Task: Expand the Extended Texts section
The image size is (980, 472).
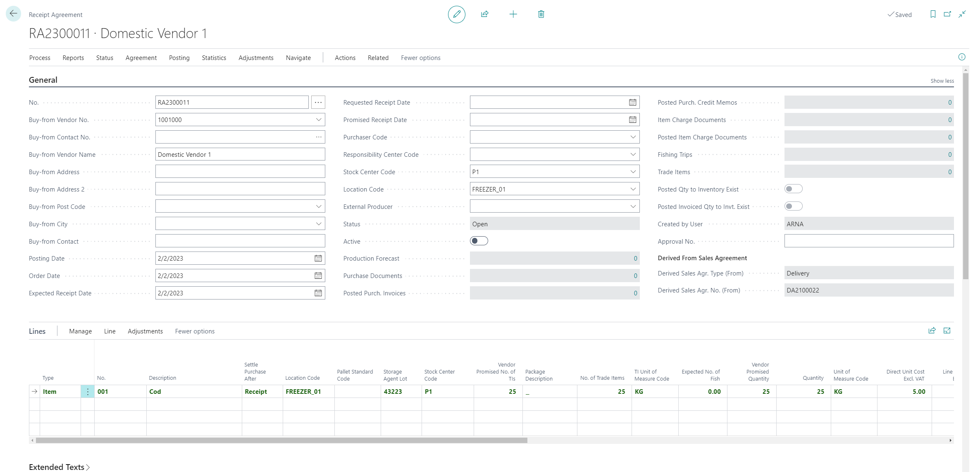Action: 60,467
